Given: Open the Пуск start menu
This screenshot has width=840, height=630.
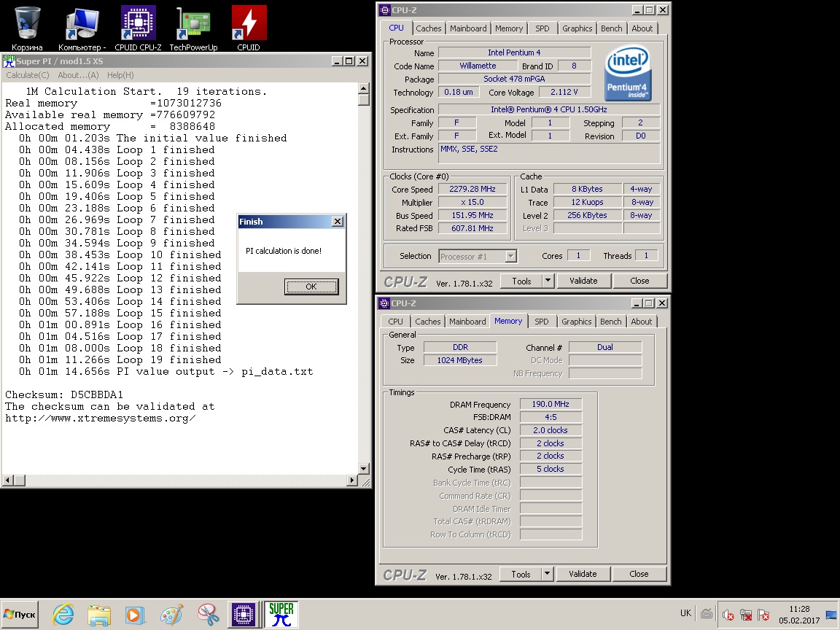Looking at the screenshot, I should point(20,615).
